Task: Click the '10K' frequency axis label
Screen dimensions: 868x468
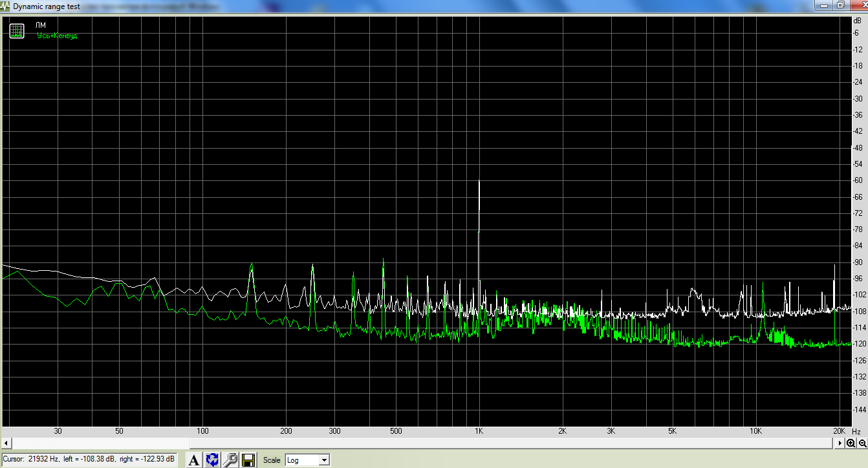Action: click(x=755, y=431)
